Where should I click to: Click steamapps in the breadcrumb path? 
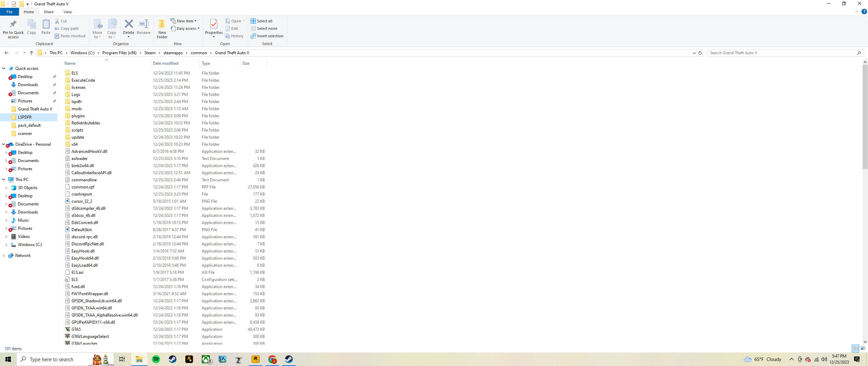coord(173,53)
